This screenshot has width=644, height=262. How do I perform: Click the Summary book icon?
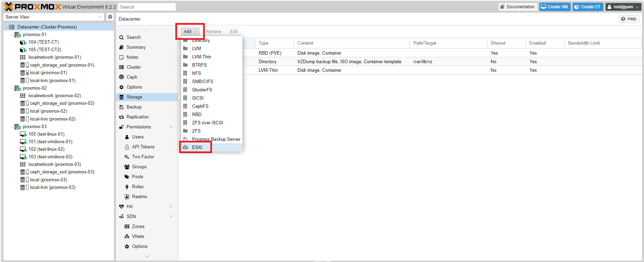[x=121, y=47]
